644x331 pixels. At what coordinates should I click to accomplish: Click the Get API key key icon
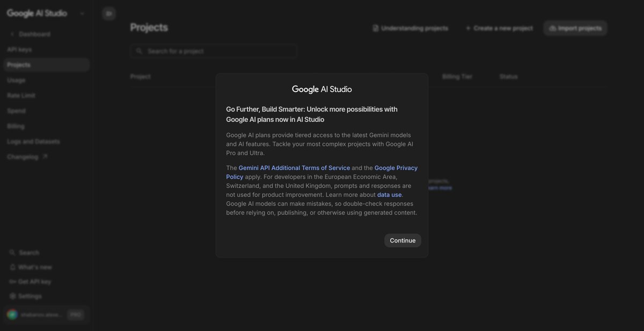[x=12, y=282]
